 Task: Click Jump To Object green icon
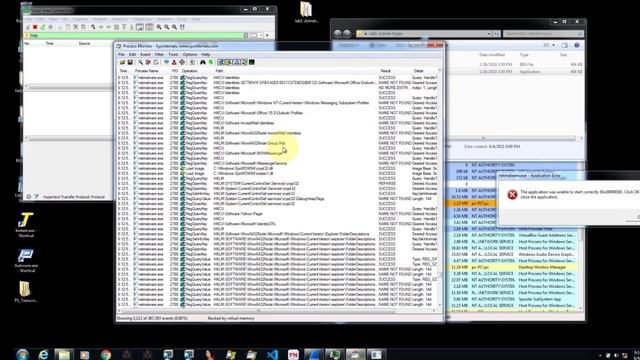[x=211, y=62]
